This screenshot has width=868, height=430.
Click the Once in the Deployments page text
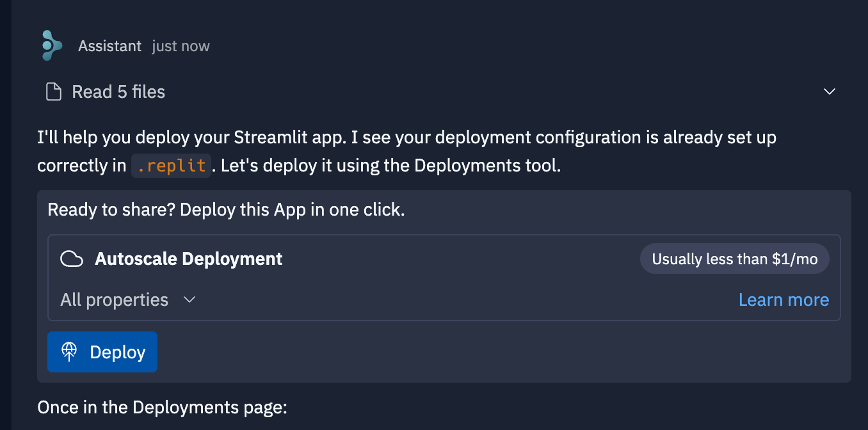[163, 408]
